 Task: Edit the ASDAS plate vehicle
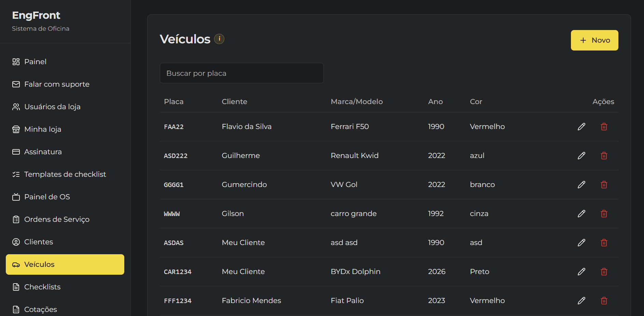(x=582, y=243)
